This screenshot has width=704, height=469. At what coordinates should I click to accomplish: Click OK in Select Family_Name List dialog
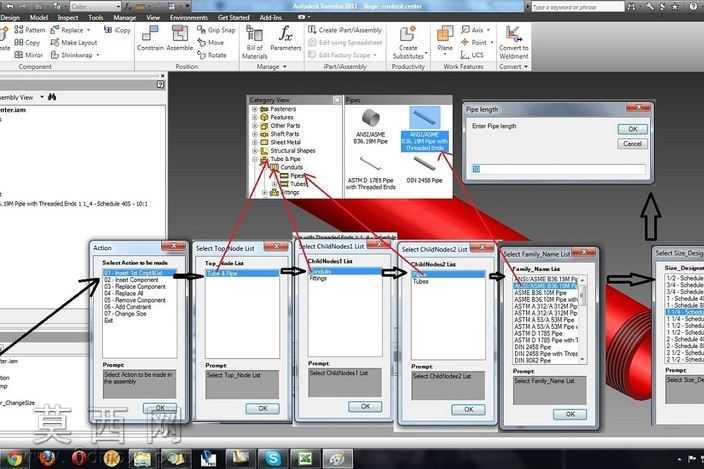[570, 414]
